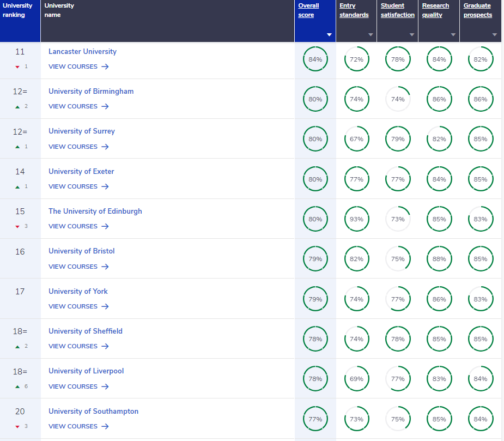Click Exeter's 84% research quality ring

439,179
